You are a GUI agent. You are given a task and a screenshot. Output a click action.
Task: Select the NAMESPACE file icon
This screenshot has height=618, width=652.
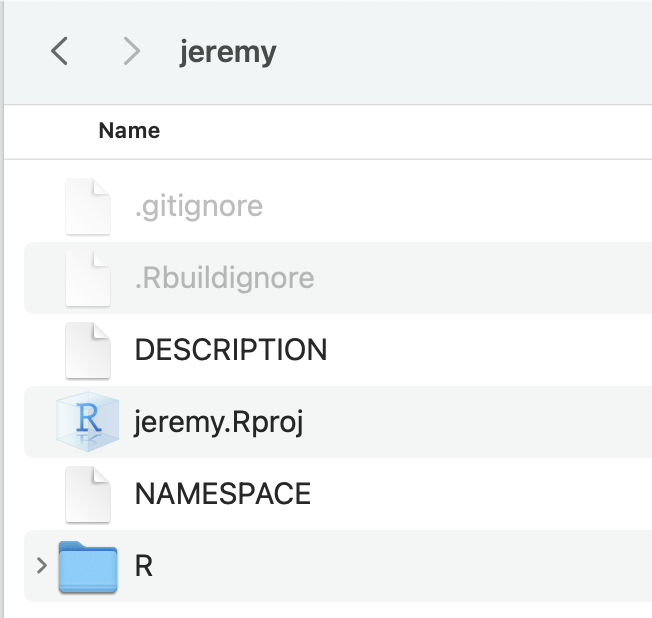point(88,493)
